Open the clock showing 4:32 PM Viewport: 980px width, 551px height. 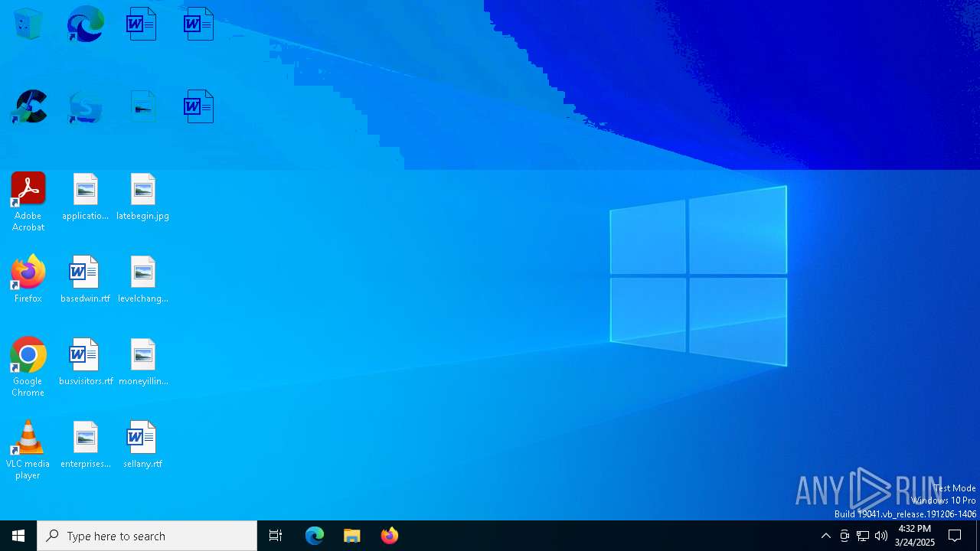coord(915,536)
